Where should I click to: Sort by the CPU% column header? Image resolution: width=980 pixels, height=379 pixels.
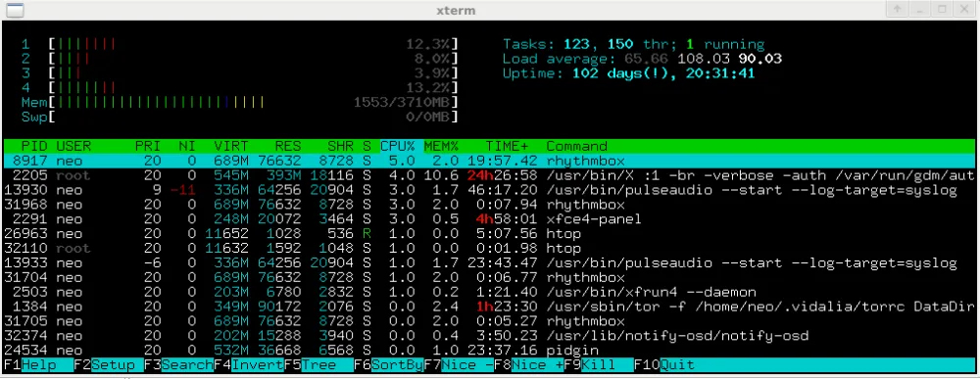point(398,146)
